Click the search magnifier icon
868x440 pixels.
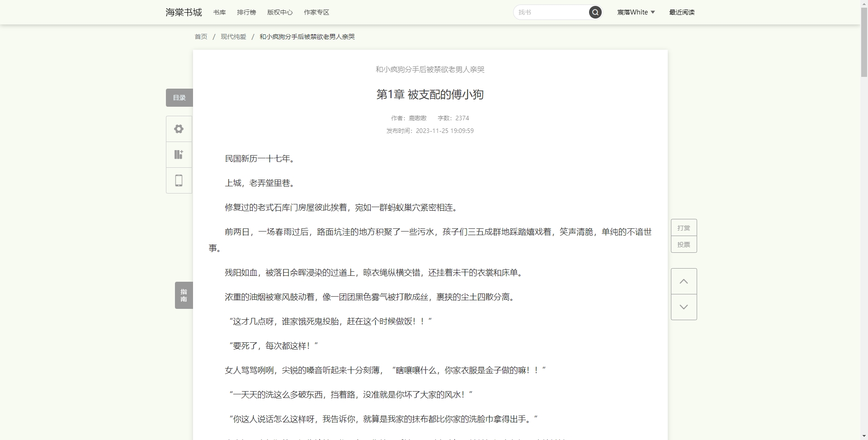[x=595, y=12]
